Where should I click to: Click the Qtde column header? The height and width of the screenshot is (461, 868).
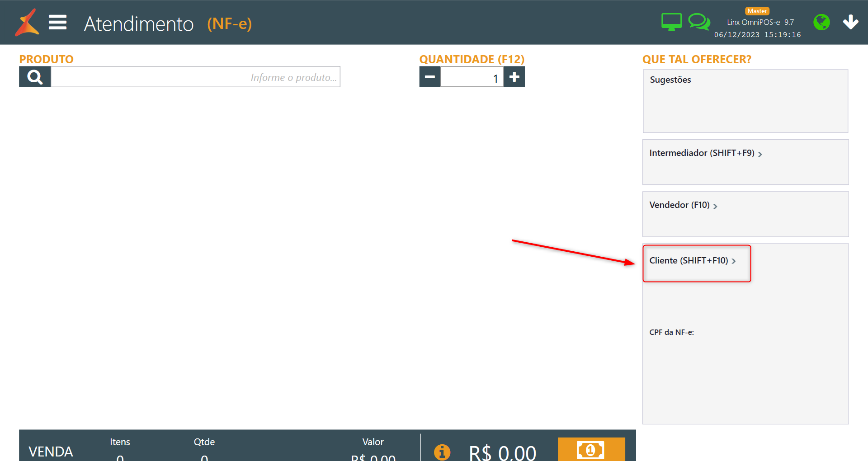point(204,442)
